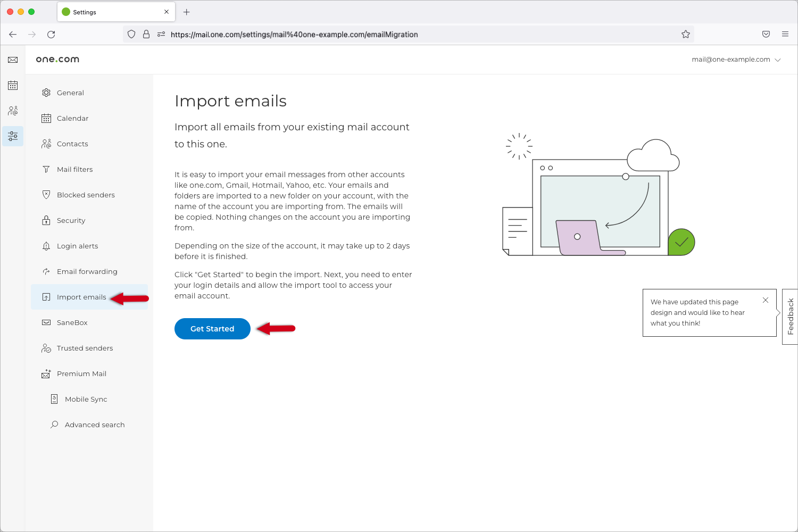Click the Import emails upload icon
The image size is (798, 532).
tap(46, 297)
